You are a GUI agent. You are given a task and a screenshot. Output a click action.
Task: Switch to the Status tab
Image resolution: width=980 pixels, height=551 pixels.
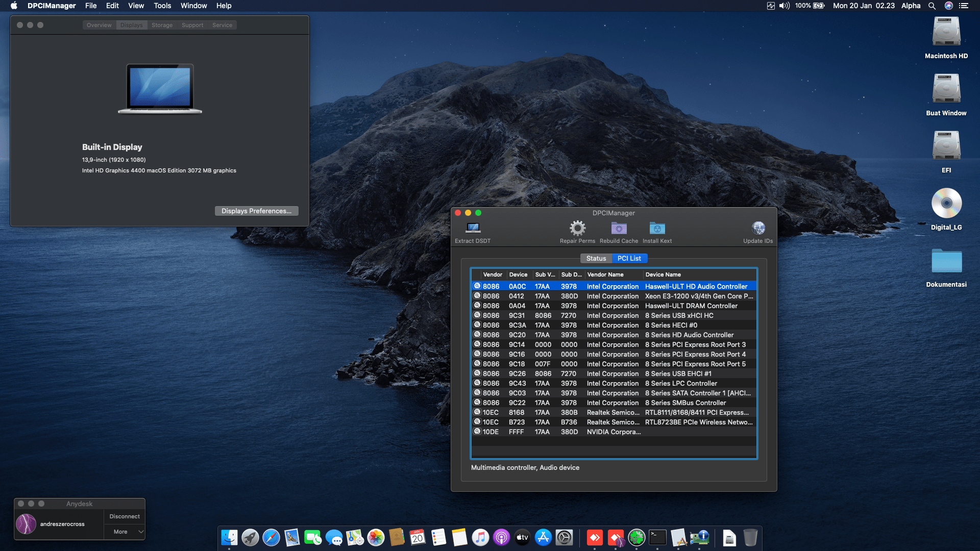(596, 258)
